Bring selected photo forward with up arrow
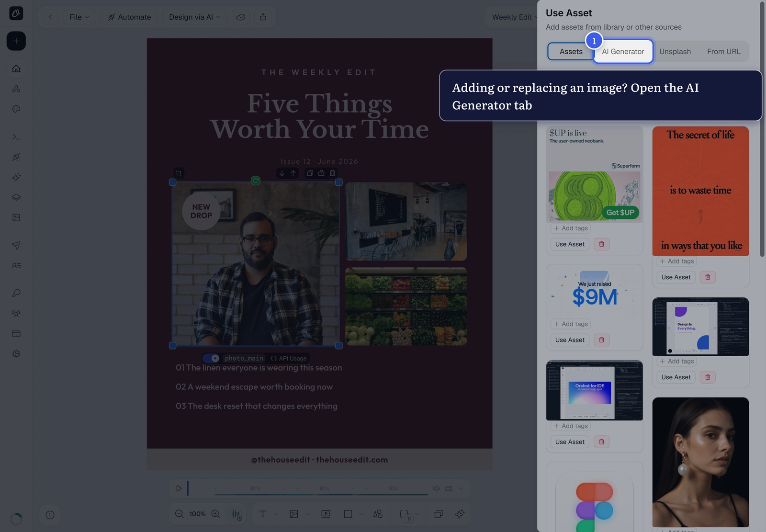 (293, 173)
